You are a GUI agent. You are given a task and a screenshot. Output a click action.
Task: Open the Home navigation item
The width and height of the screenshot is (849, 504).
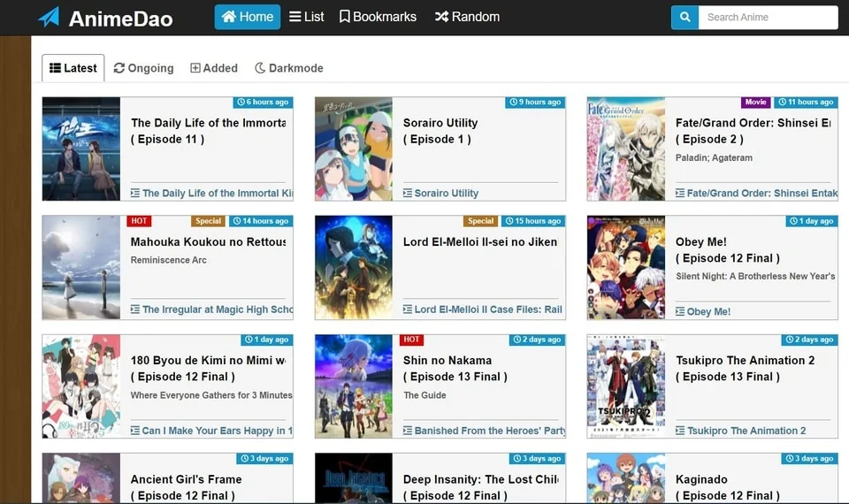pos(248,17)
